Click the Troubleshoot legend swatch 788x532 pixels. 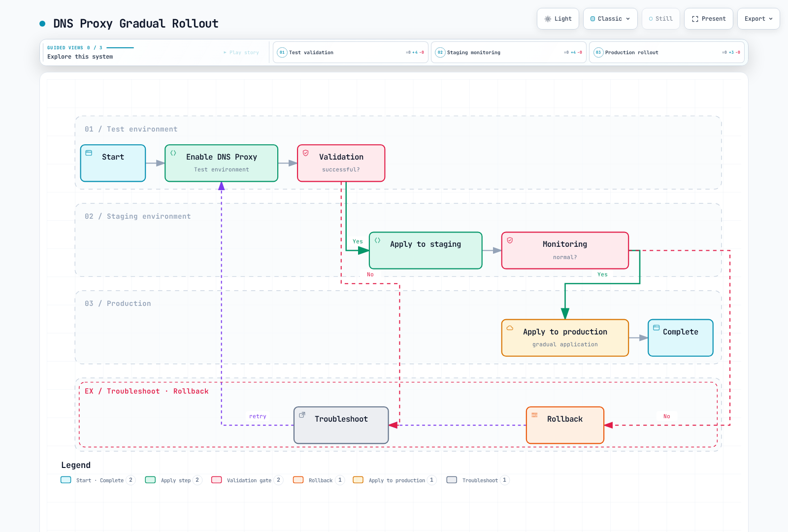point(452,480)
